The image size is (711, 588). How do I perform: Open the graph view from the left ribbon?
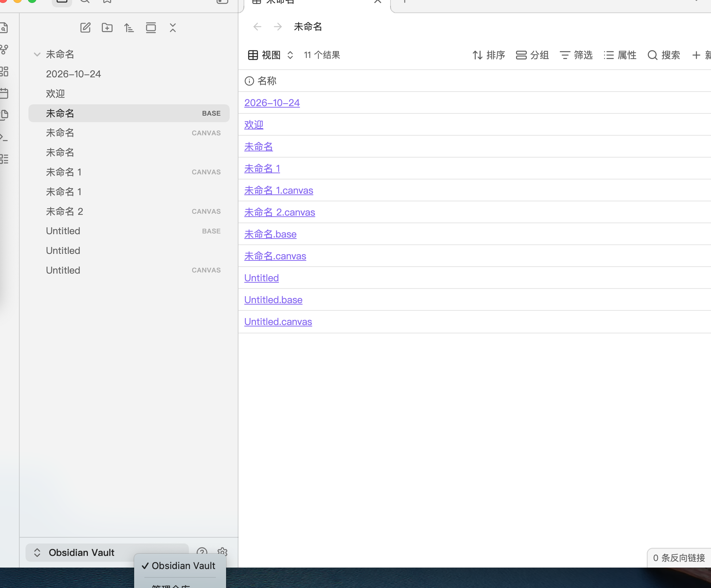tap(4, 49)
